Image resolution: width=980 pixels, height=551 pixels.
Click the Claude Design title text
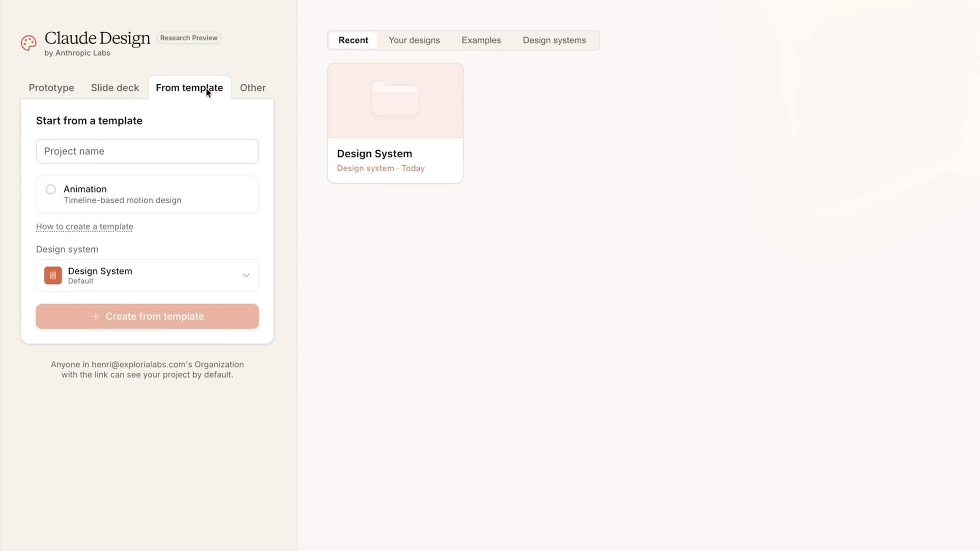(x=97, y=38)
